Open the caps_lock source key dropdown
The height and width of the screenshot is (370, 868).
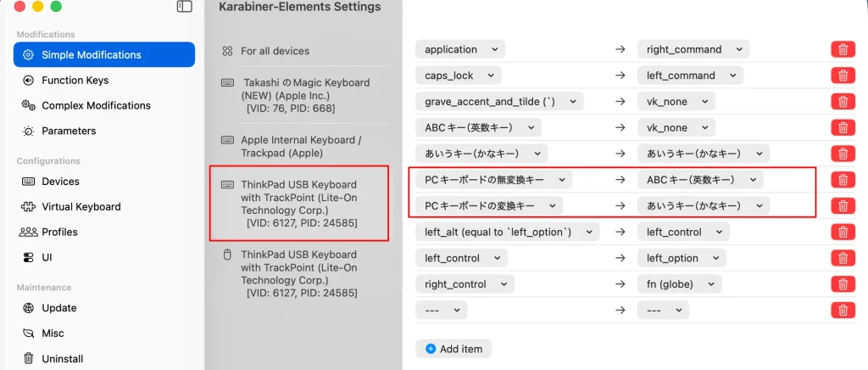(x=458, y=76)
